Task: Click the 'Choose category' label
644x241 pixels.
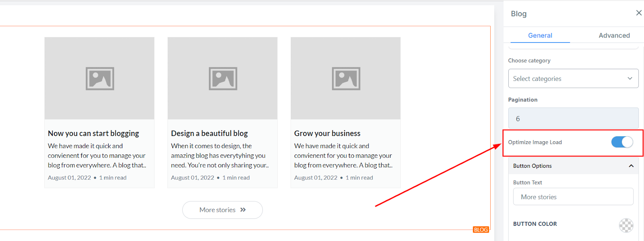Action: click(x=529, y=60)
